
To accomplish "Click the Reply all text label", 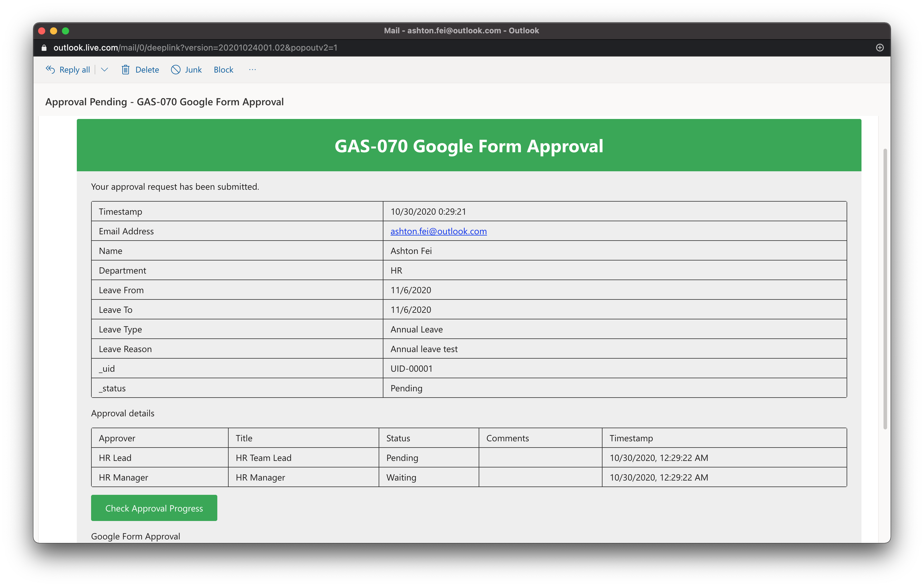I will coord(74,69).
